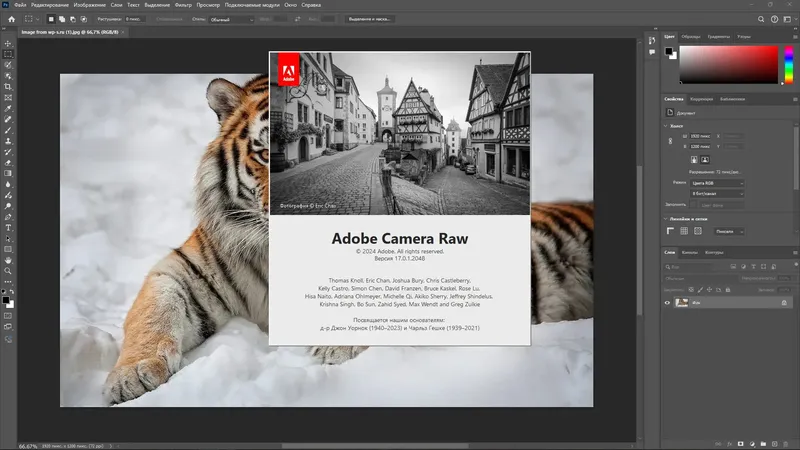Open the search magnifier icon at top right
The width and height of the screenshot is (800, 450).
pyautogui.click(x=763, y=19)
